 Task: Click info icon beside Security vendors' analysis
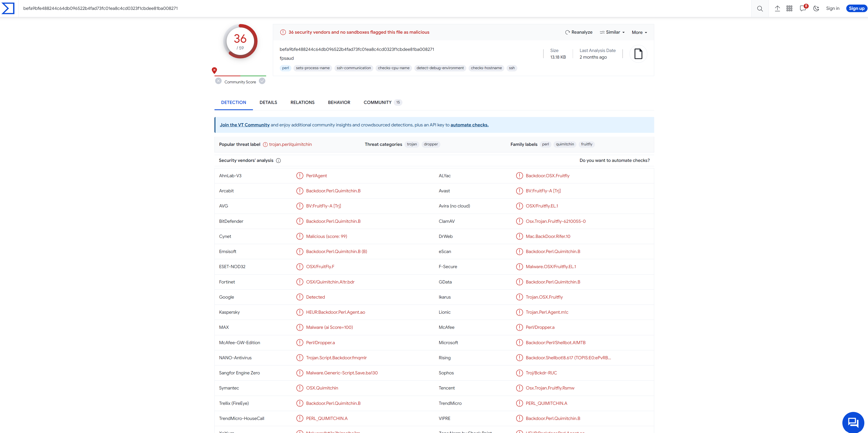[x=278, y=160]
